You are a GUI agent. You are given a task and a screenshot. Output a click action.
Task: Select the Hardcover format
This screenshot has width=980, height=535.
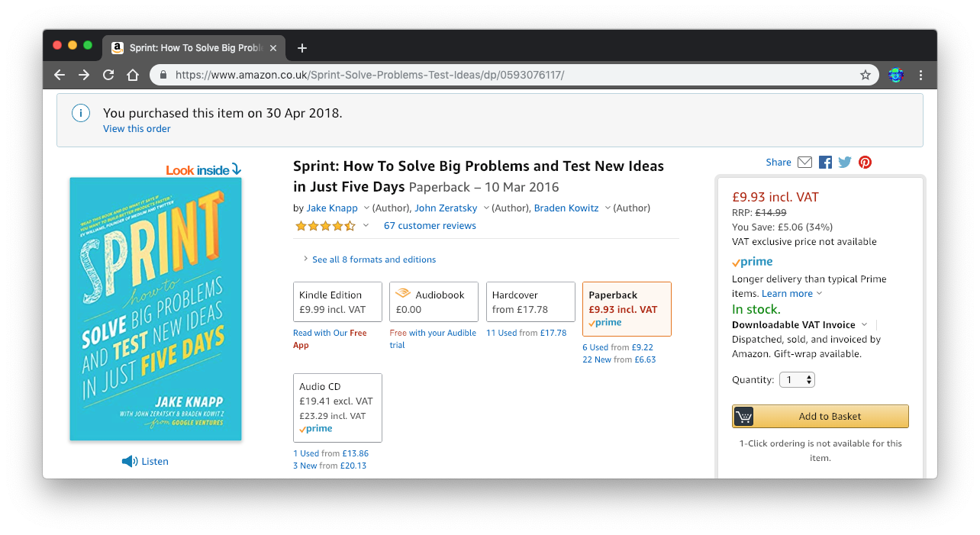pos(530,302)
